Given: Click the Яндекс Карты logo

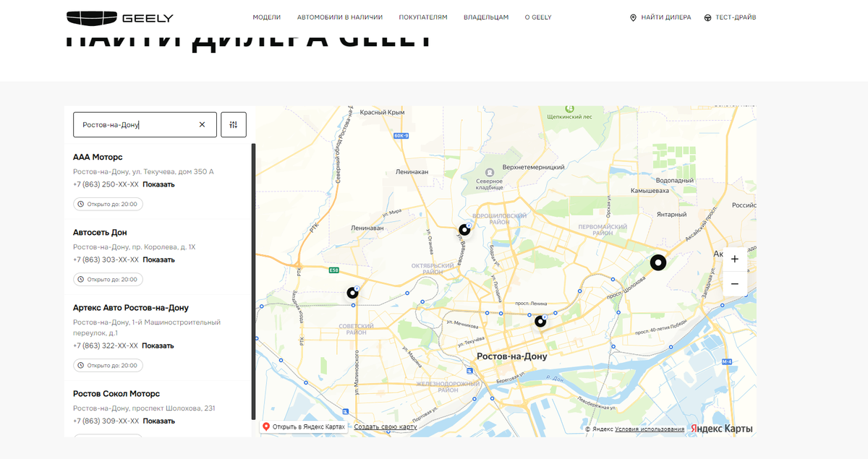Looking at the screenshot, I should point(721,429).
